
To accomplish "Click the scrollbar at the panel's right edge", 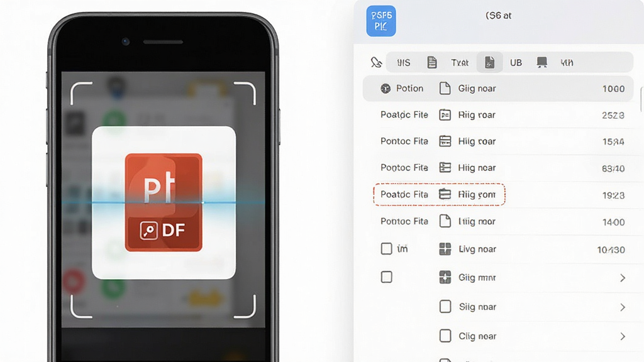I will pyautogui.click(x=642, y=99).
